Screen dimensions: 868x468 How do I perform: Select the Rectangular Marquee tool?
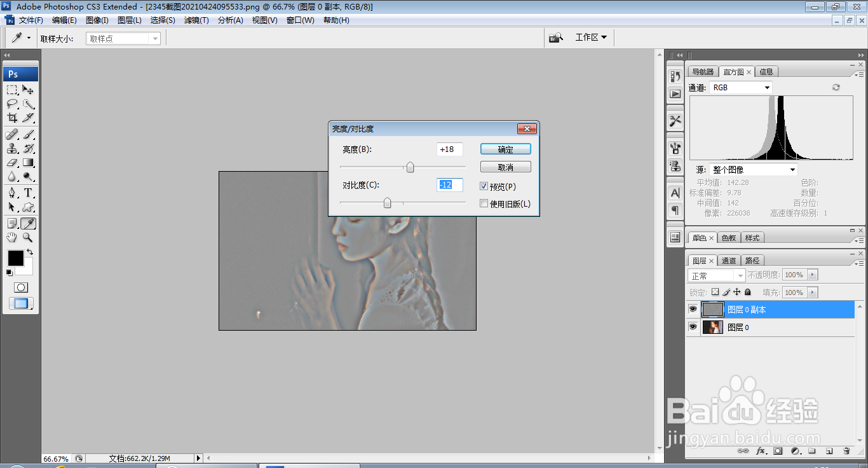(12, 90)
